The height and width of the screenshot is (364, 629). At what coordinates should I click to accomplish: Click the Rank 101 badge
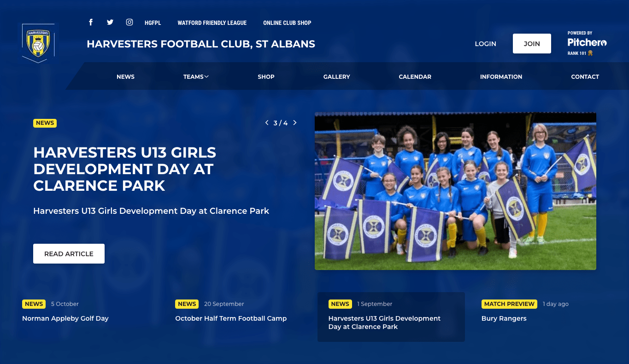[x=580, y=53]
